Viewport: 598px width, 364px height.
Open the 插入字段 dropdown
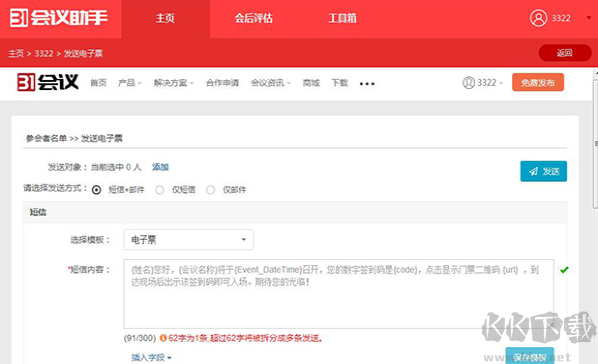(x=151, y=358)
